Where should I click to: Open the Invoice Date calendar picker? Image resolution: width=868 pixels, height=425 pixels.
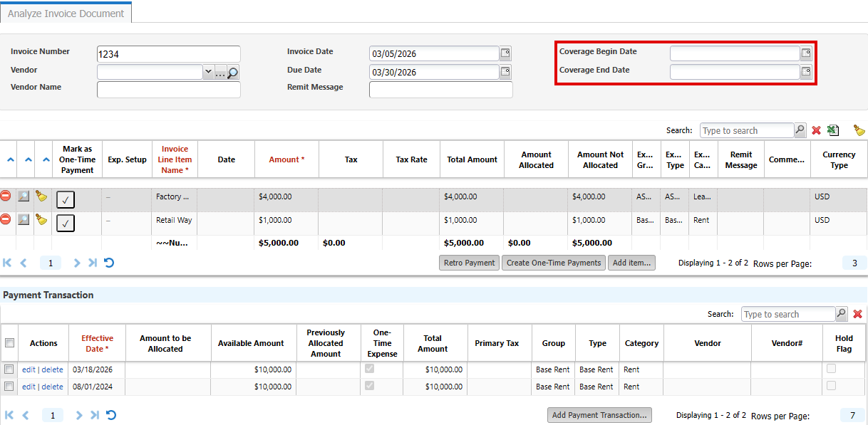point(505,53)
